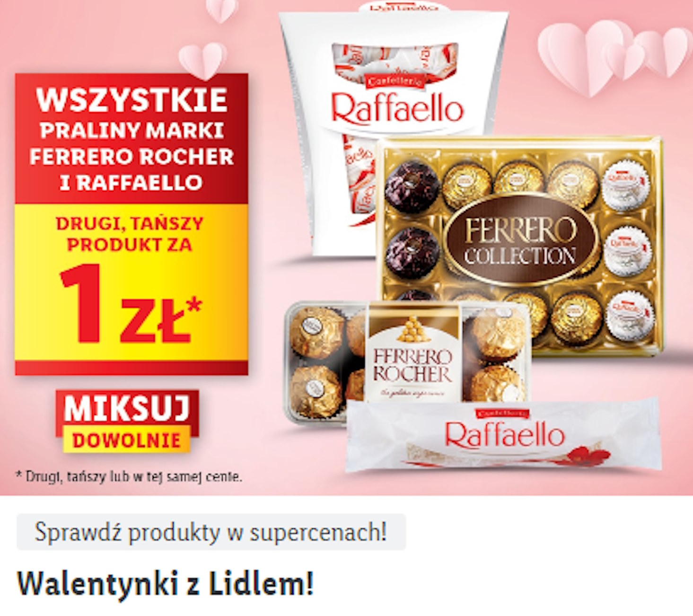Click the 'Ferrero Rocher i Raffaello' banner text
The height and width of the screenshot is (616, 693).
tap(132, 169)
